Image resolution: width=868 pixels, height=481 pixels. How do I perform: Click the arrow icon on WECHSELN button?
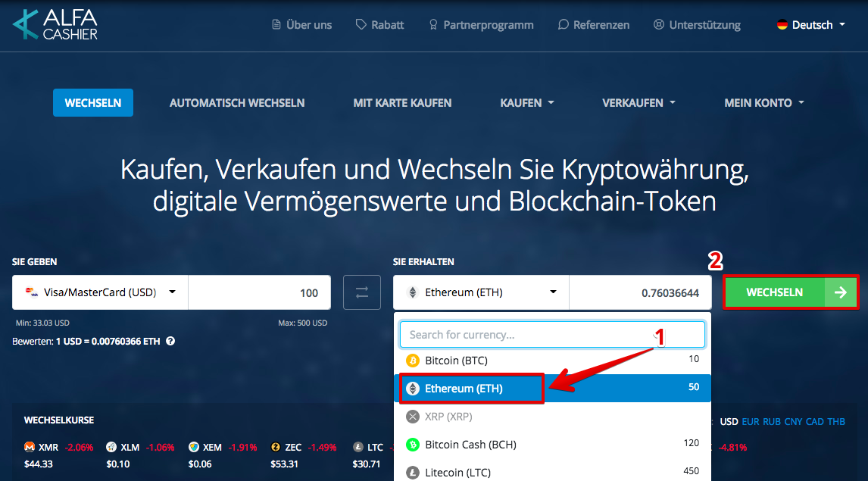[x=840, y=292]
